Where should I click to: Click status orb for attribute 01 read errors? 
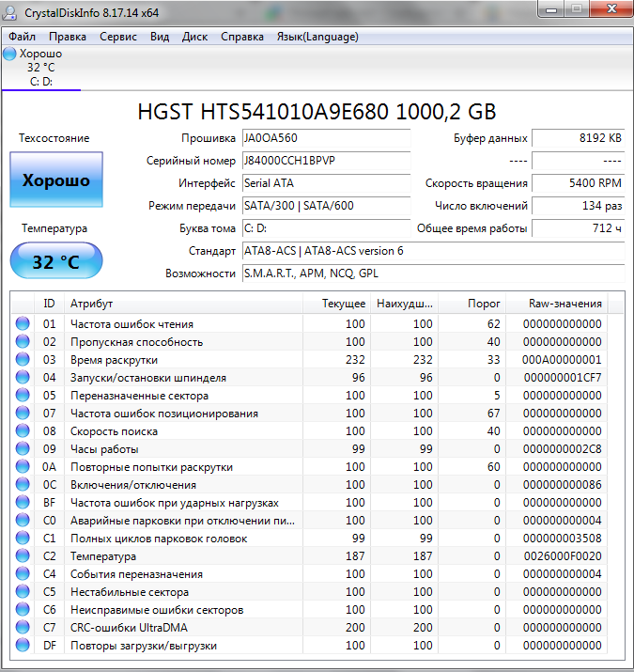[23, 324]
